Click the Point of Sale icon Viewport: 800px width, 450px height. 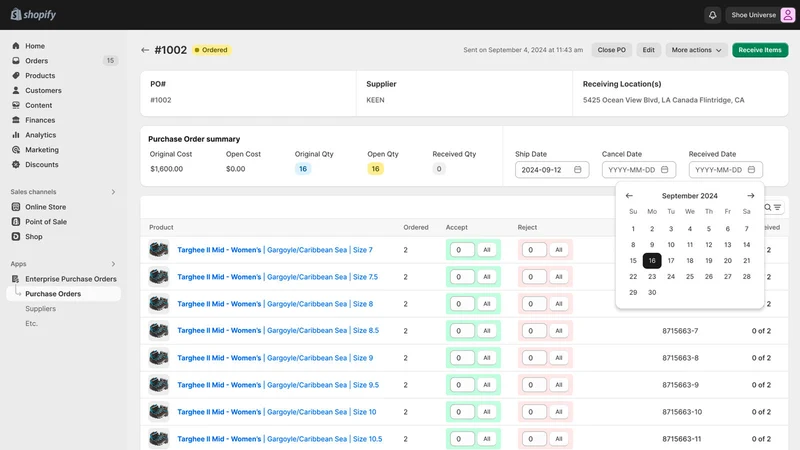point(16,221)
